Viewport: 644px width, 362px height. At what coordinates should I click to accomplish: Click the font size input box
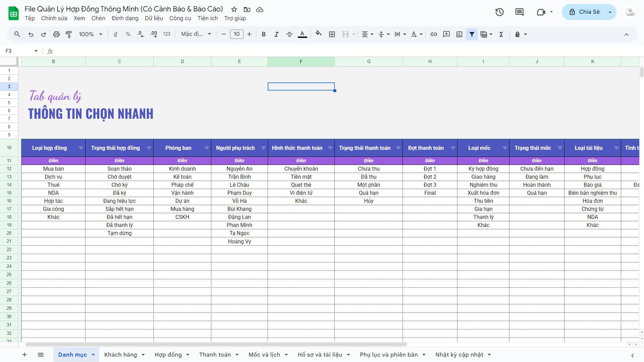tap(236, 34)
